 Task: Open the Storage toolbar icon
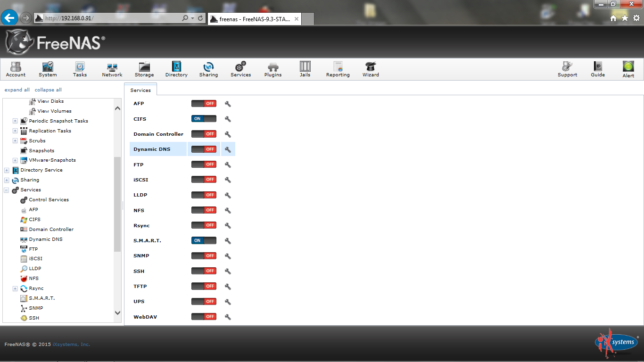[x=144, y=69]
